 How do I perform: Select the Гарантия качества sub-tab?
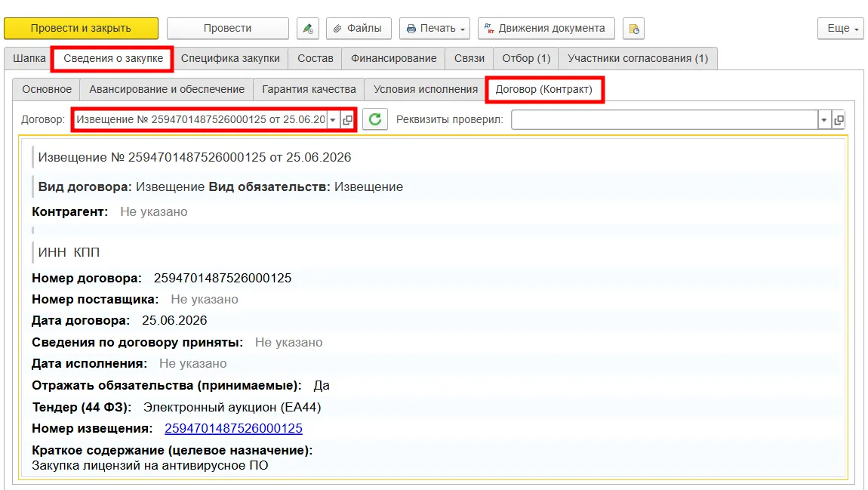pyautogui.click(x=309, y=89)
